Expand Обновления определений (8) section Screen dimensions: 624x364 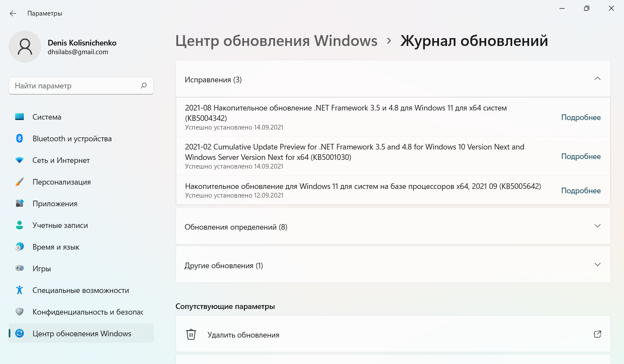coord(598,226)
